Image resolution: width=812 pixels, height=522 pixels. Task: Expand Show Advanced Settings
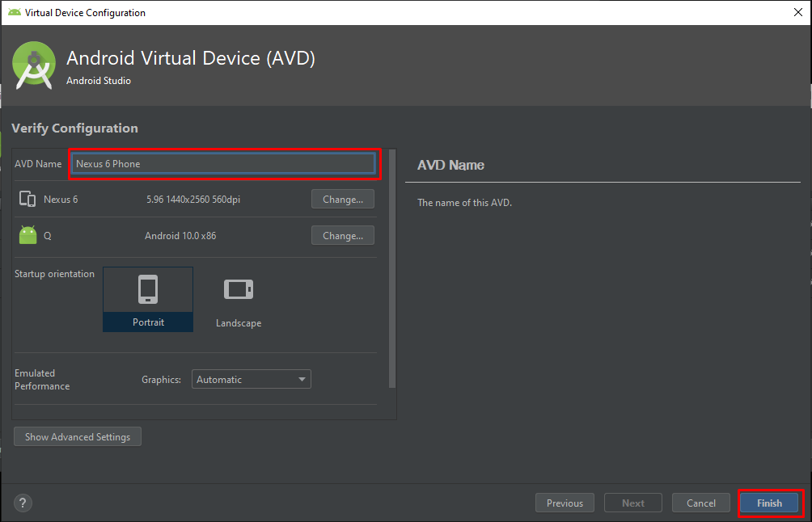(x=78, y=436)
